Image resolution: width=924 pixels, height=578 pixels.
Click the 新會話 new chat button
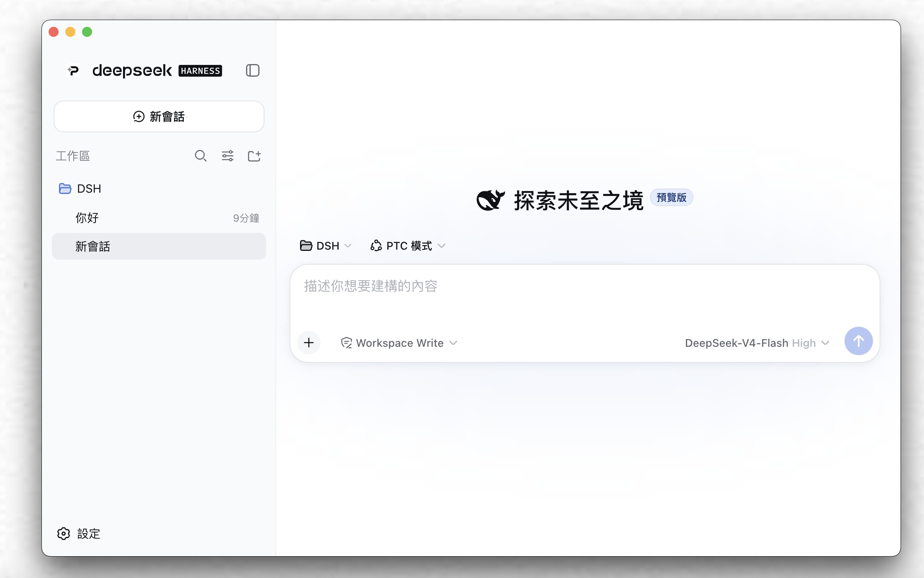[x=159, y=116]
